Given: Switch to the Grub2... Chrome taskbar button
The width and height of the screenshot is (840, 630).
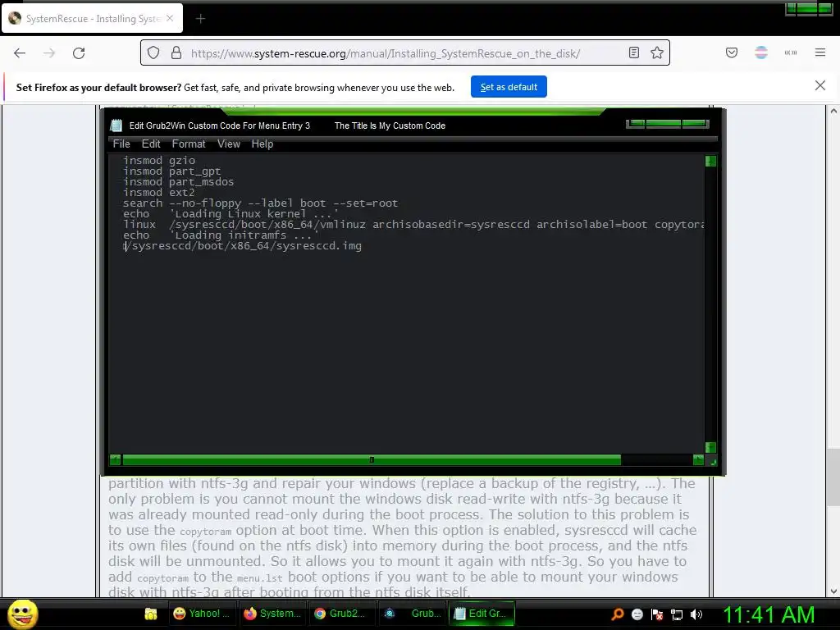Looking at the screenshot, I should pos(340,614).
